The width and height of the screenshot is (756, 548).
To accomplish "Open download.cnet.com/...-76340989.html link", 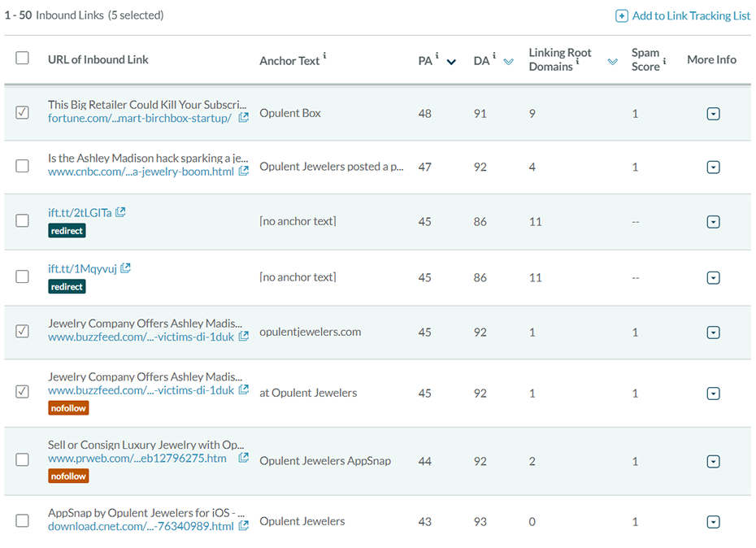I will click(x=141, y=526).
